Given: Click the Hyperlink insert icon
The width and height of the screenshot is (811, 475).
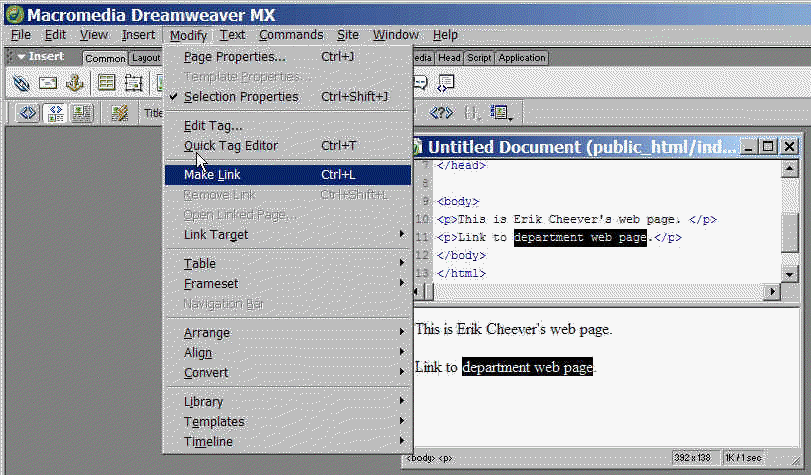Looking at the screenshot, I should click(x=21, y=83).
